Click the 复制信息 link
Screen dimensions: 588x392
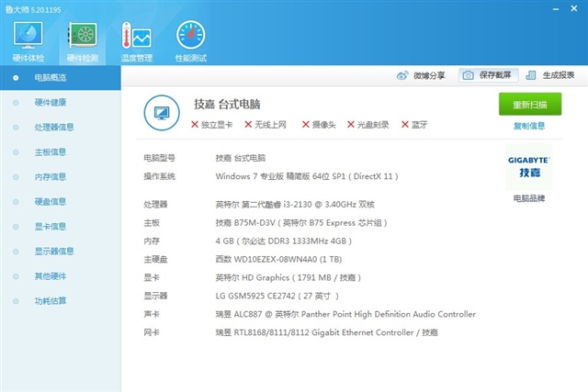[529, 126]
